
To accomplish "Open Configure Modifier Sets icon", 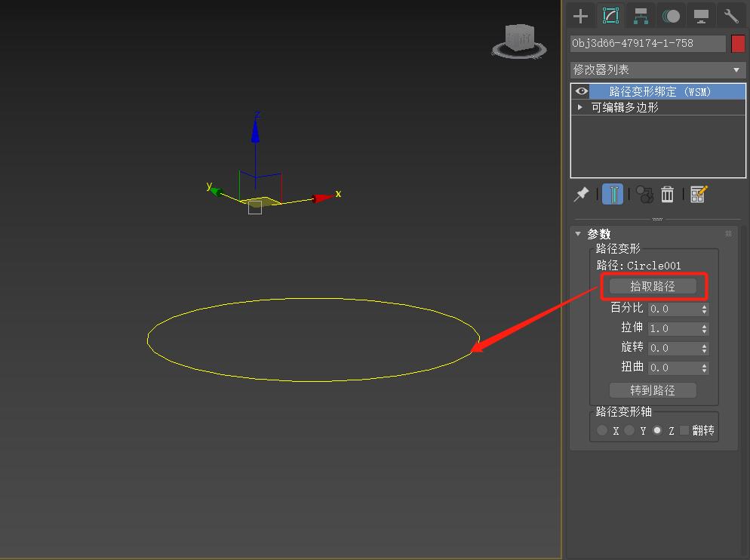I will (698, 195).
